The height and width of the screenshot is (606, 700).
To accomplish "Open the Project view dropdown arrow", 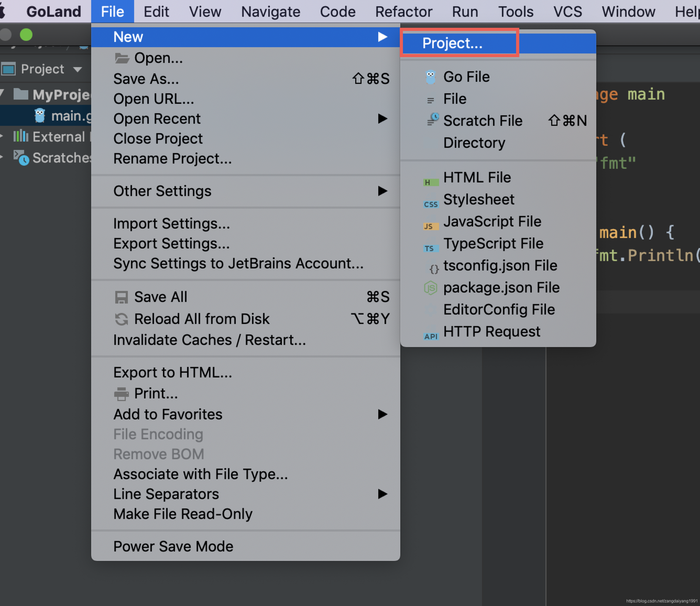I will pos(77,70).
